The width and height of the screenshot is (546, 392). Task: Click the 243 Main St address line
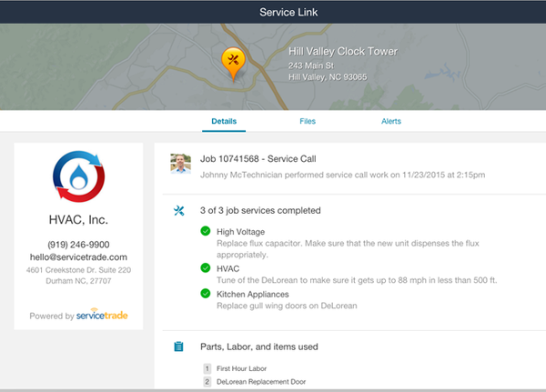[311, 65]
